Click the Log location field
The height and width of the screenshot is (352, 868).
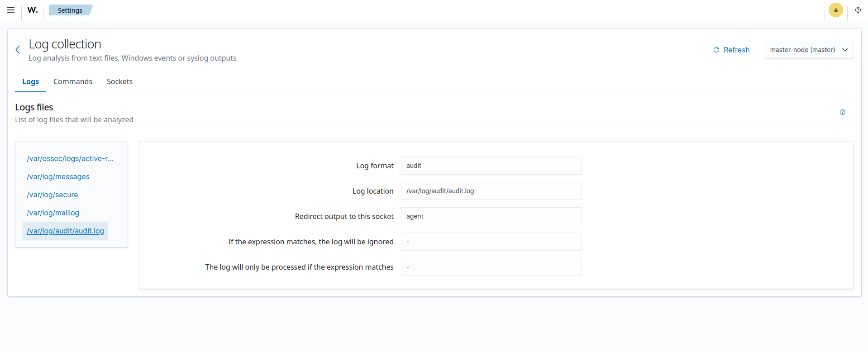click(x=491, y=191)
